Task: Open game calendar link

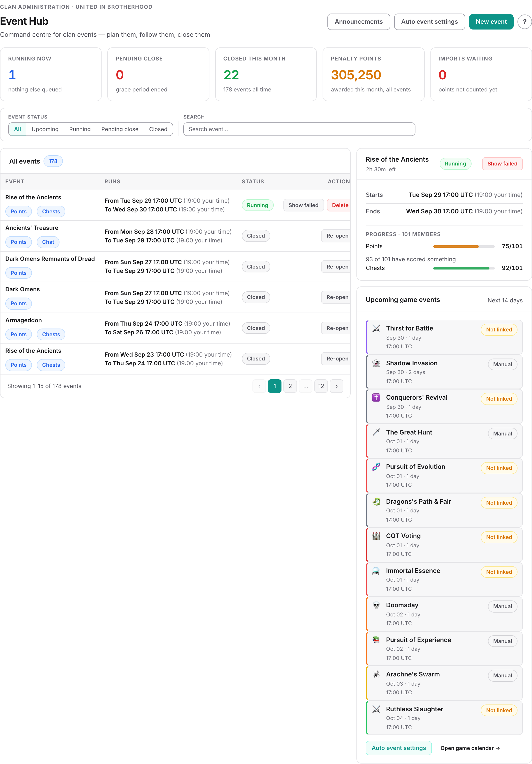Action: tap(470, 748)
